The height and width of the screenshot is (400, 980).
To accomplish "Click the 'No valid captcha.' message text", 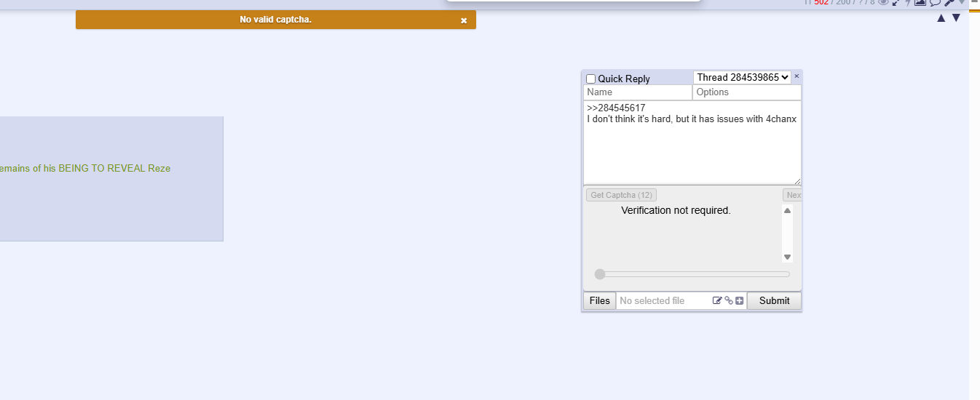I will [x=276, y=20].
